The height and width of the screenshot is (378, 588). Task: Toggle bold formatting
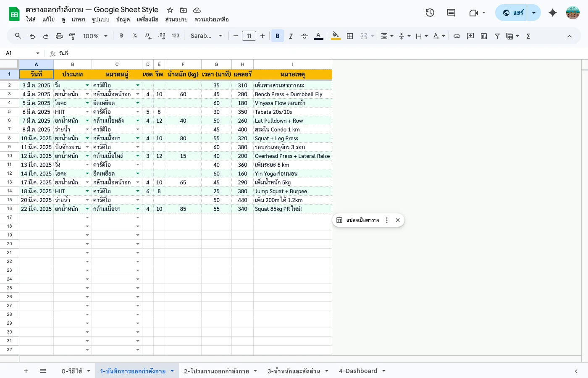pyautogui.click(x=277, y=36)
